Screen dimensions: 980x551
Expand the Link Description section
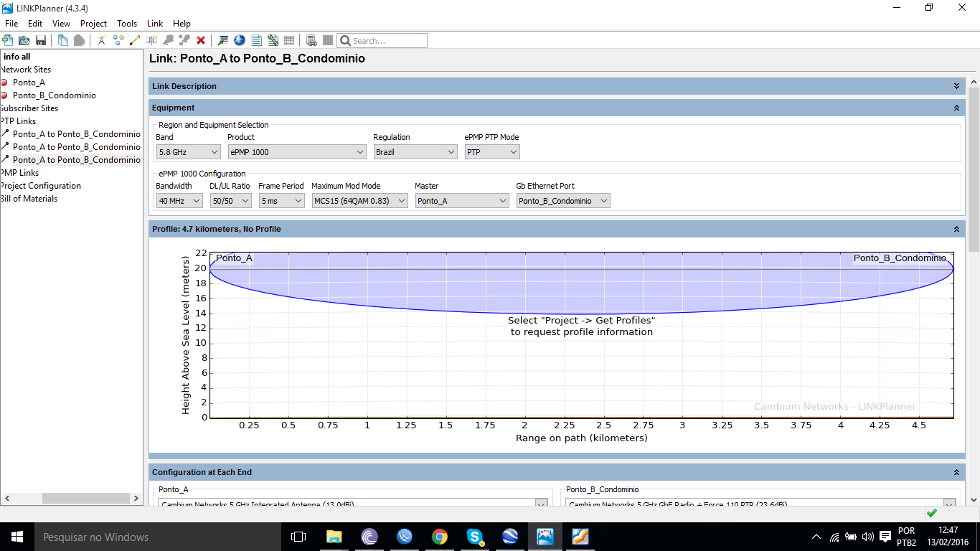tap(956, 86)
